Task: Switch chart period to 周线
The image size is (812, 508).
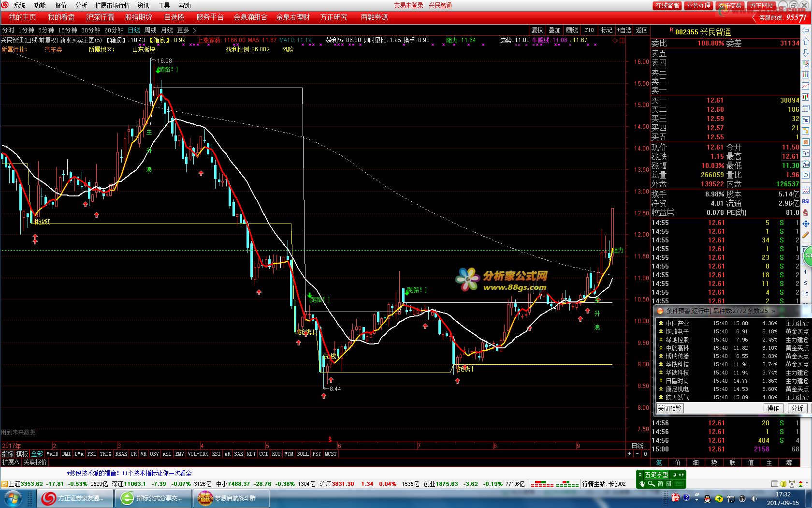Action: [x=150, y=30]
